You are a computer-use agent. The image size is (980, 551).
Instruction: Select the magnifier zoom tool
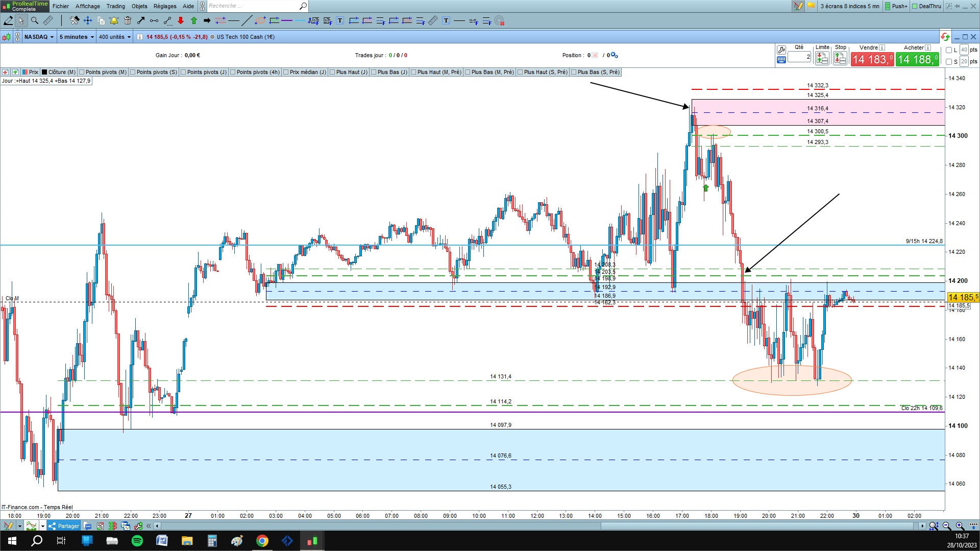click(x=35, y=21)
